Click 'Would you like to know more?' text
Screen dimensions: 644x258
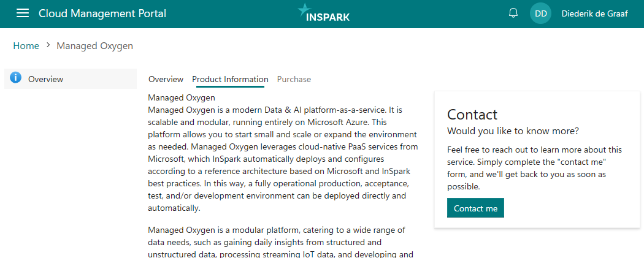click(x=513, y=131)
